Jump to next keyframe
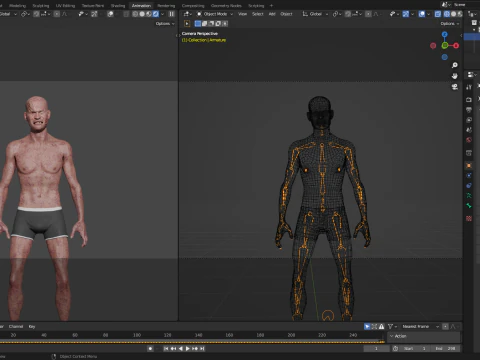The image size is (480, 360). click(195, 349)
